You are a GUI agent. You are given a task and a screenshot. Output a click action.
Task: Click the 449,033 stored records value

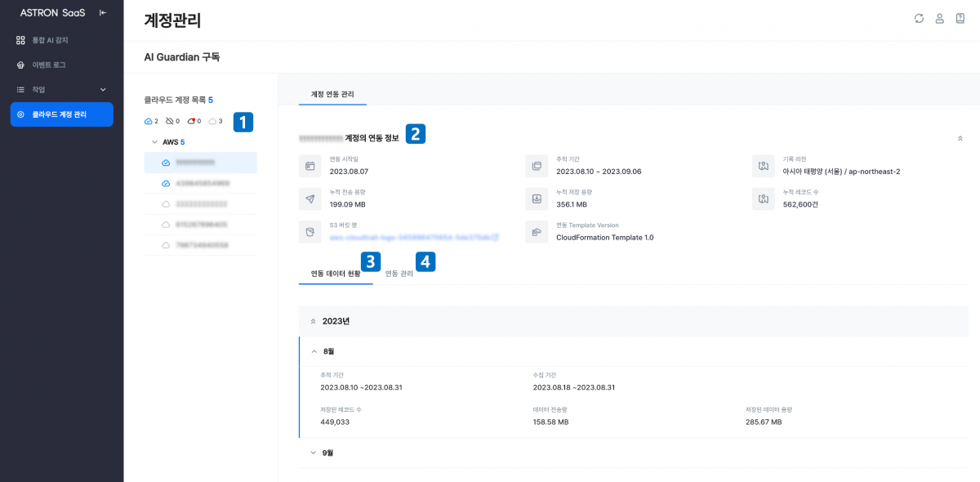pos(335,422)
